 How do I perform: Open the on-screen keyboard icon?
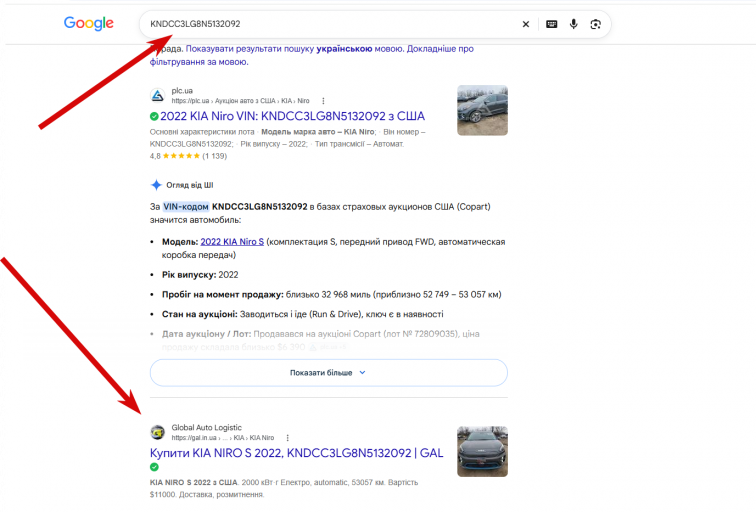pos(552,24)
